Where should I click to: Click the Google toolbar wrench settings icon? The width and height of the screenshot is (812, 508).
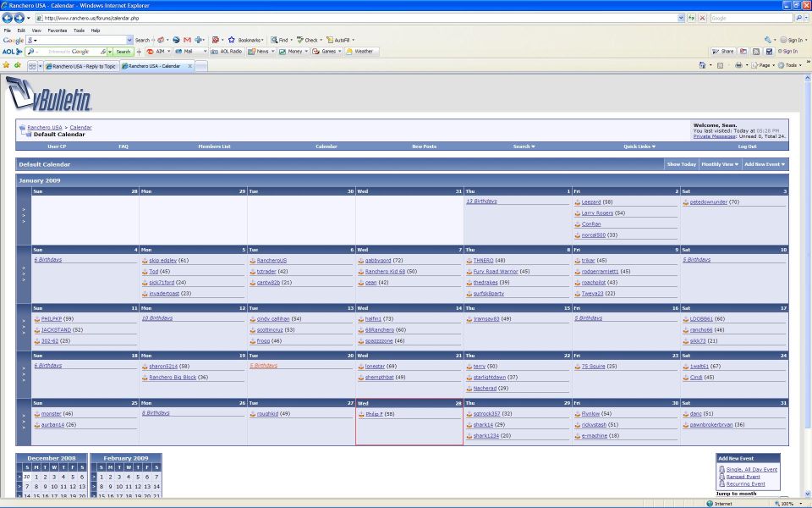point(767,40)
